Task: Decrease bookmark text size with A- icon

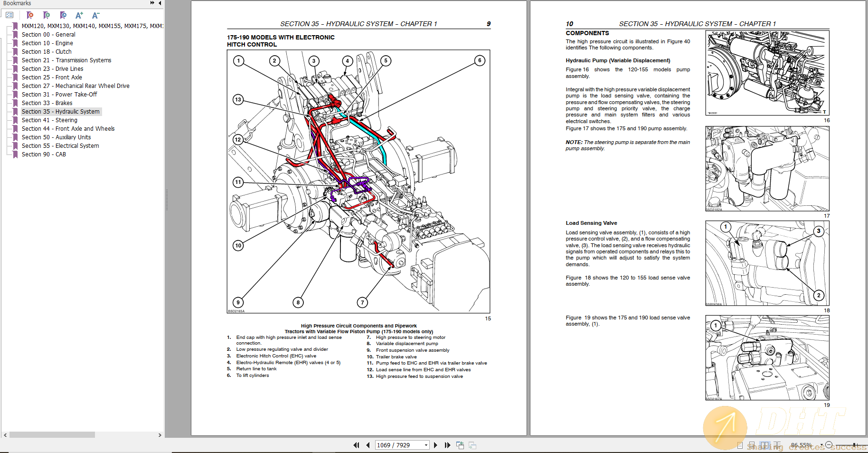Action: (95, 15)
